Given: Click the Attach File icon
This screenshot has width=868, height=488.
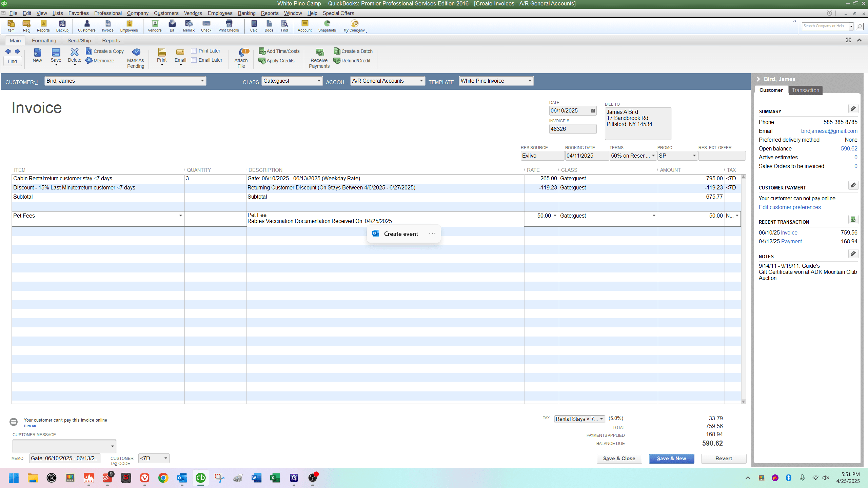Looking at the screenshot, I should (x=241, y=58).
